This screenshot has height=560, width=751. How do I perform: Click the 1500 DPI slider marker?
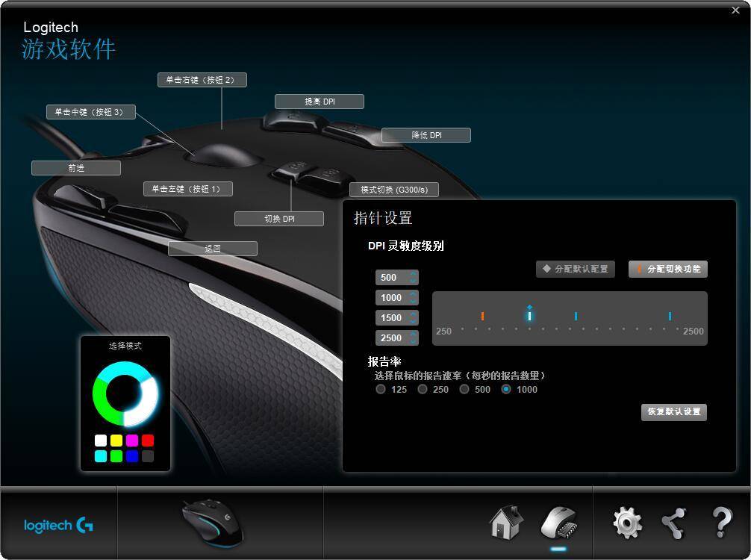(x=576, y=316)
